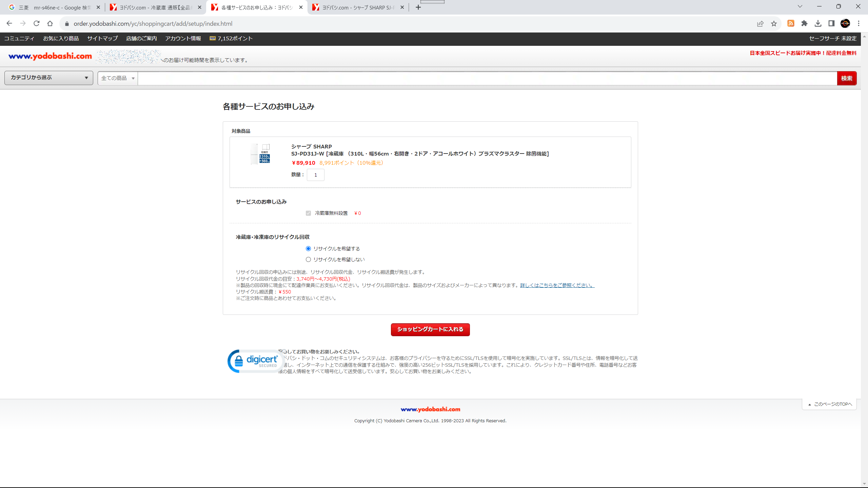Open お気に入り商品 menu item

point(61,39)
